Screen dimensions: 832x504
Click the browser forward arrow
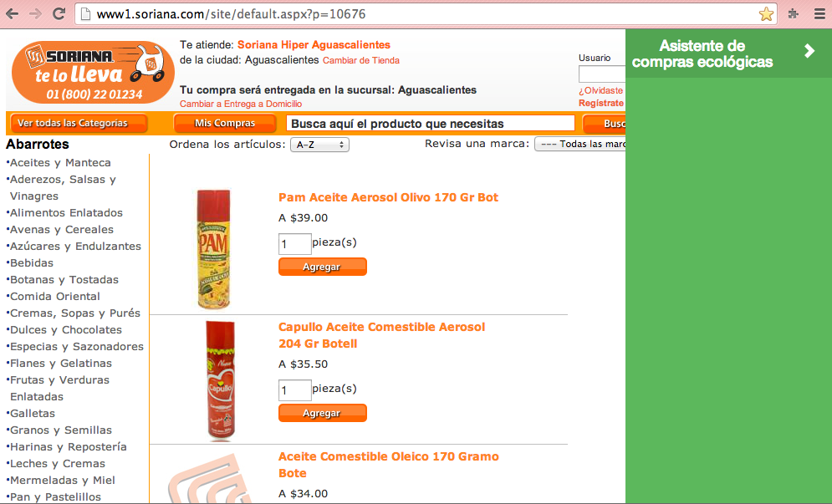pos(36,14)
